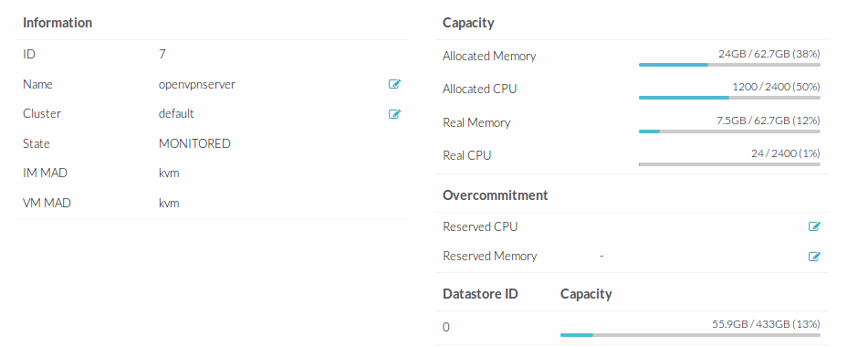
Task: Click the Datastore ID column header
Action: (480, 294)
